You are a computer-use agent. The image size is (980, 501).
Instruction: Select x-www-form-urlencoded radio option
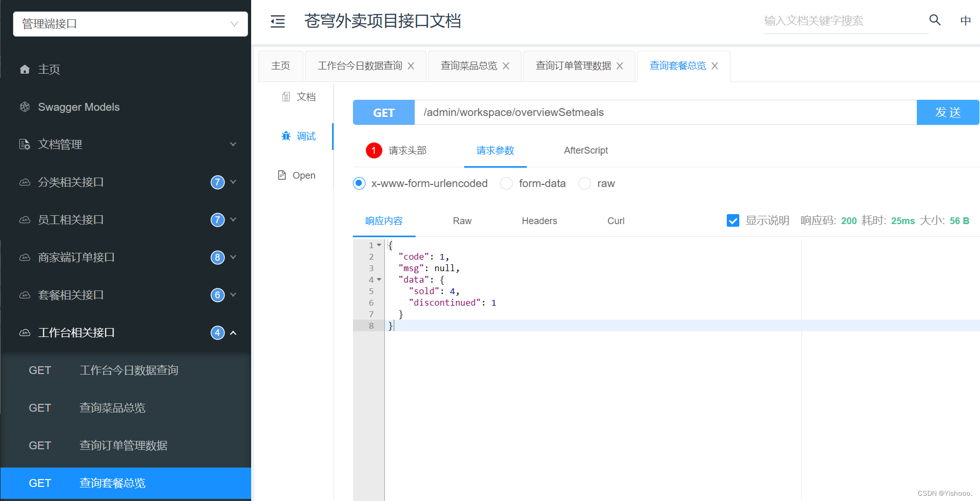tap(359, 183)
